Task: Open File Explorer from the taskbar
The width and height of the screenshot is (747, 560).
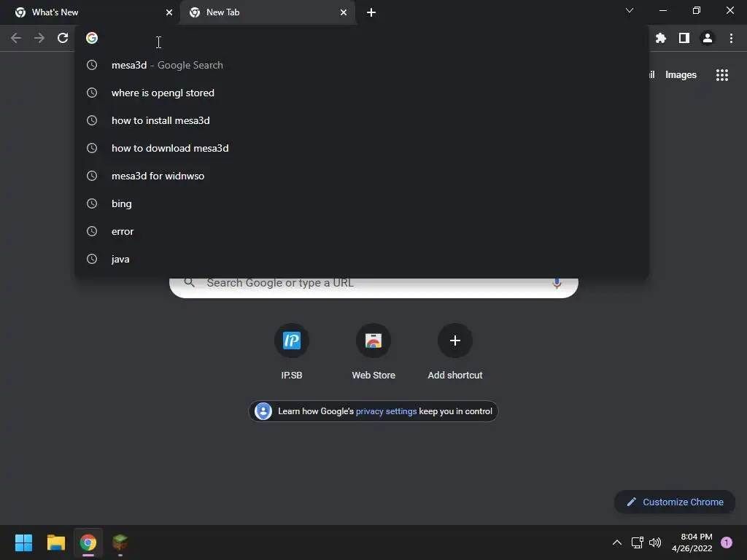Action: 55,542
